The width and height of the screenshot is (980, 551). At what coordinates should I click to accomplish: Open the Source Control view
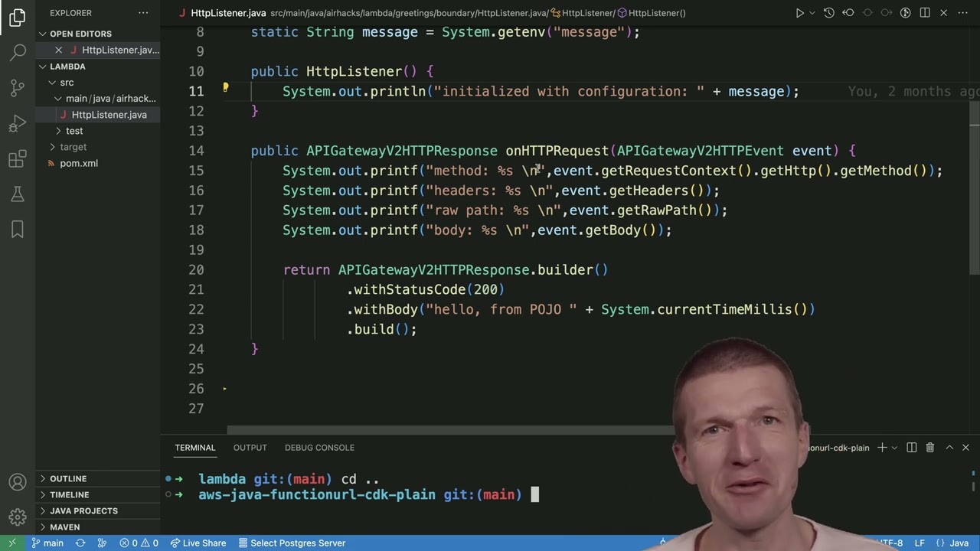pos(18,87)
